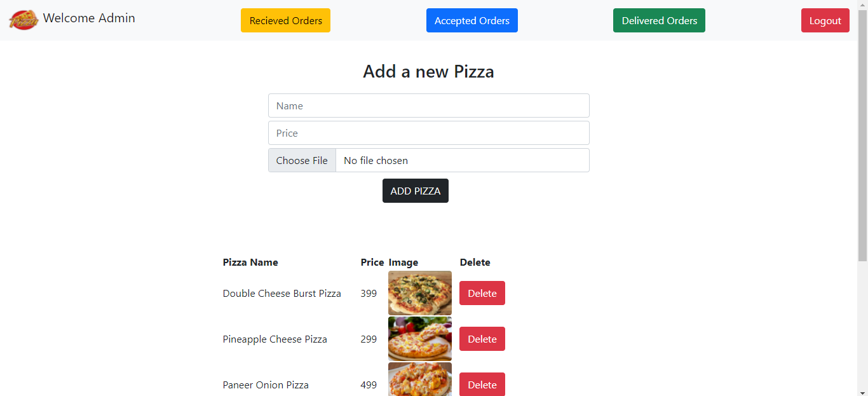
Task: Open the Accepted Orders section
Action: coord(471,20)
